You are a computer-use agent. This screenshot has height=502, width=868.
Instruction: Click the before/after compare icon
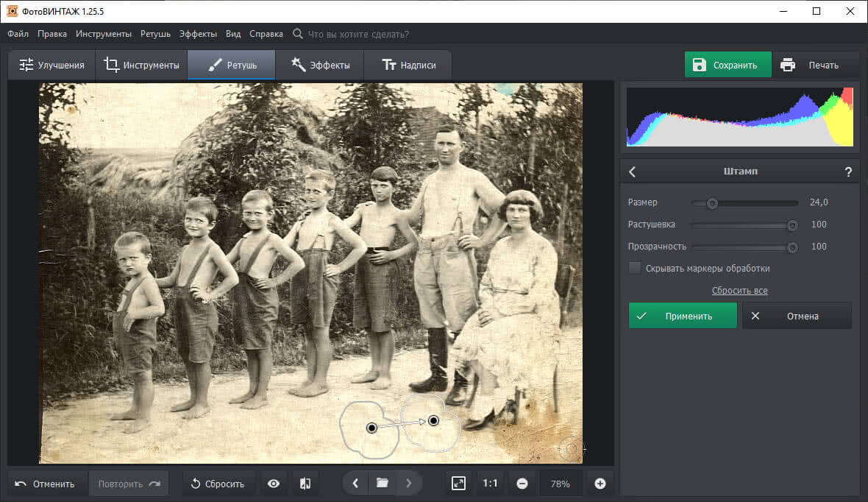point(305,484)
